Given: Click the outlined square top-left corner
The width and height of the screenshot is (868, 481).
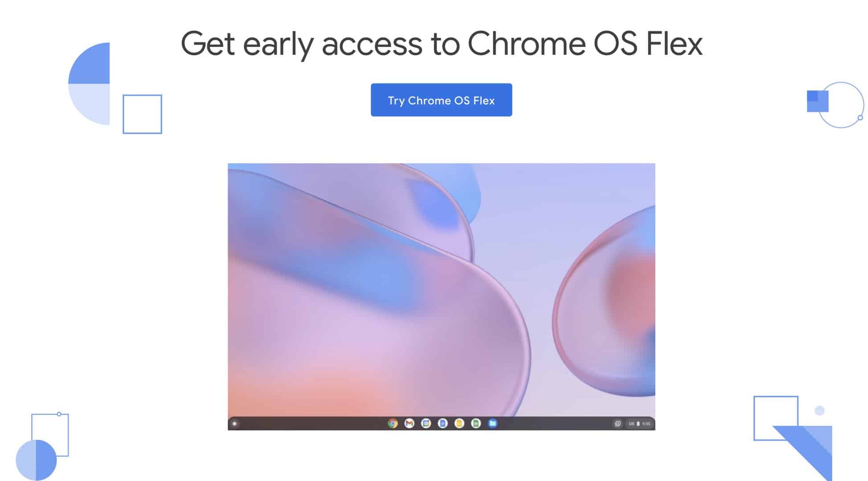Looking at the screenshot, I should (142, 114).
